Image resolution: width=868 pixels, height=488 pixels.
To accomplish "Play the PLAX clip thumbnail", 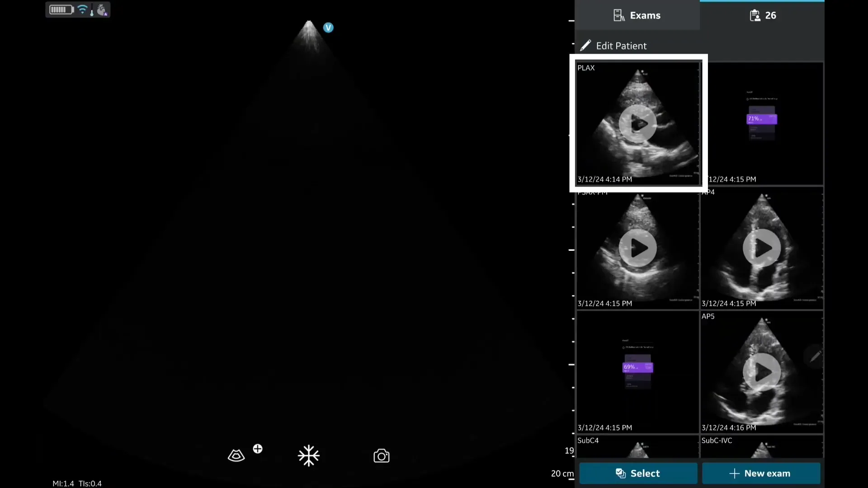I will coord(638,124).
